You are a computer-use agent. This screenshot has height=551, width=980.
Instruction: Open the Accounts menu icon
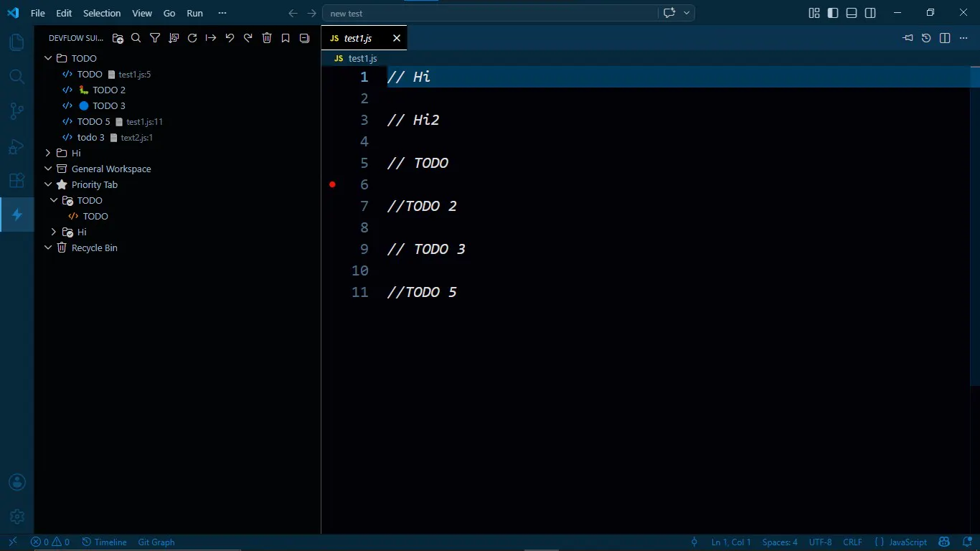17,483
